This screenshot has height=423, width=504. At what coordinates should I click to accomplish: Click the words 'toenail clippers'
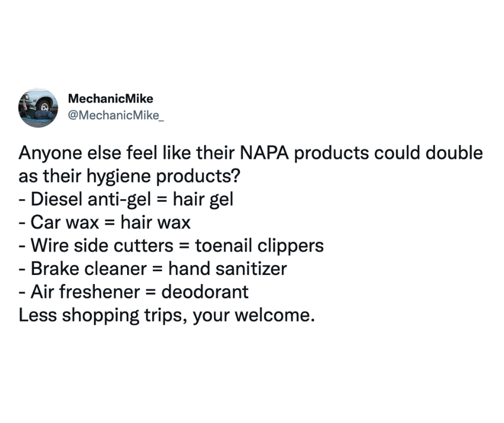[x=260, y=245]
